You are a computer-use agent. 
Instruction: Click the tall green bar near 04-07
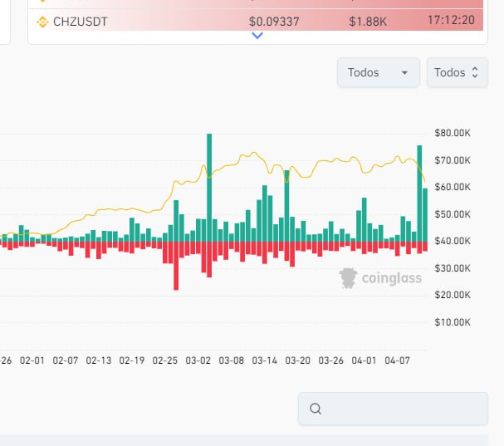419,193
